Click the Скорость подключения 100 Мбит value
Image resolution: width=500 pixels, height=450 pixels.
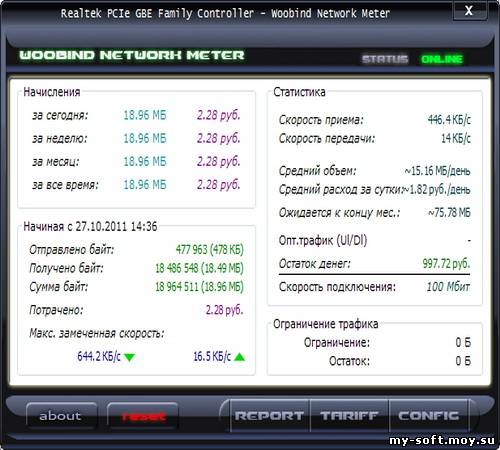(448, 287)
